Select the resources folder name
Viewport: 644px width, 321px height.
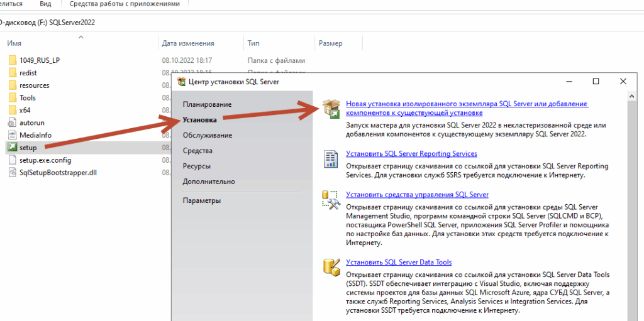click(x=34, y=85)
